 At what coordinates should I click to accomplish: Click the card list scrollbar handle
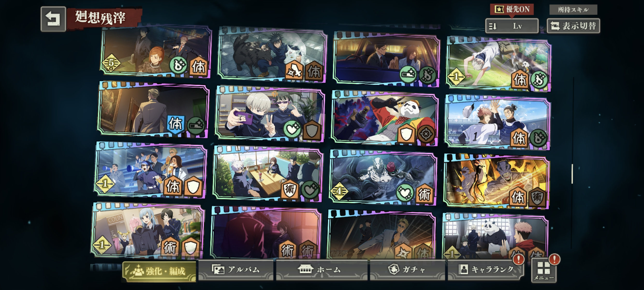click(572, 174)
